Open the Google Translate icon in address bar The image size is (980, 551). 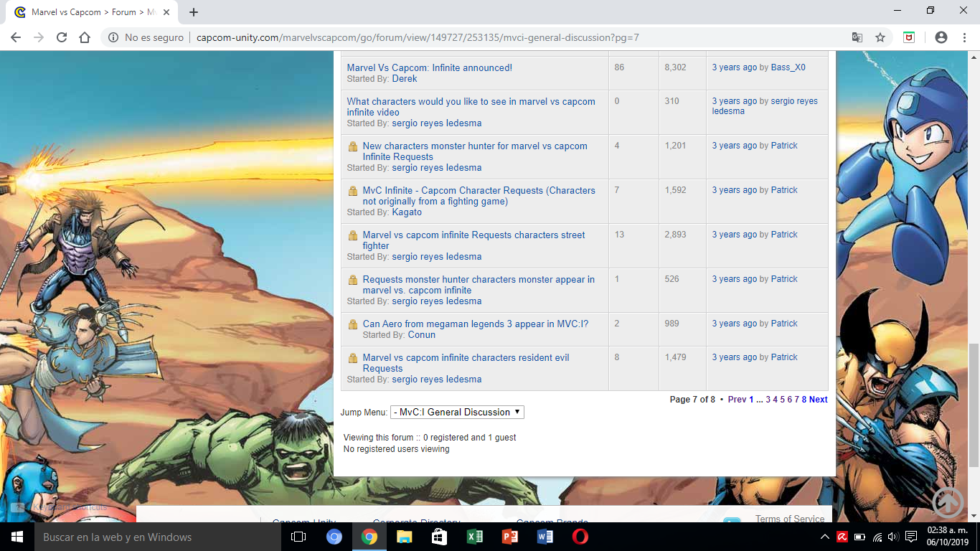point(857,37)
